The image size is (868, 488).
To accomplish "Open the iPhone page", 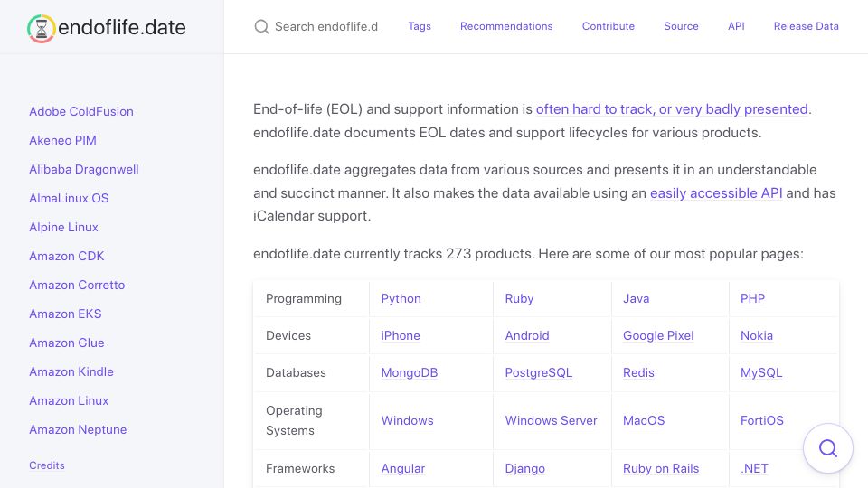I will coord(401,335).
